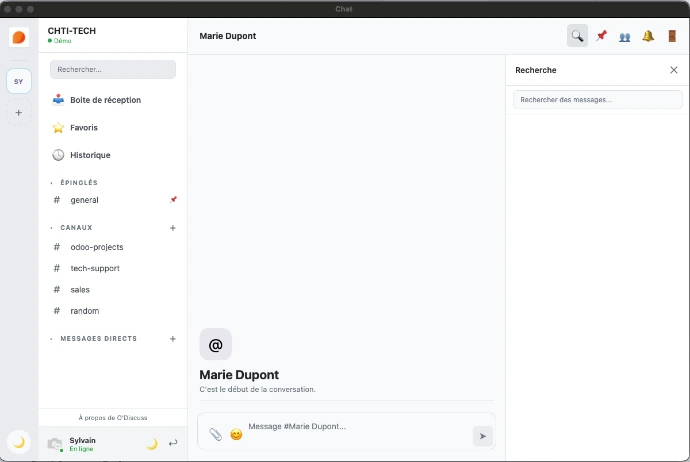This screenshot has height=462, width=690.
Task: Toggle the moon status icon beside Sylvain
Action: [152, 444]
